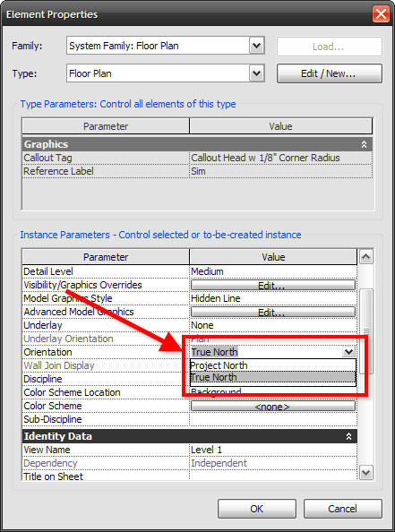Click the Callout Tag value field
This screenshot has width=395, height=532.
click(280, 158)
